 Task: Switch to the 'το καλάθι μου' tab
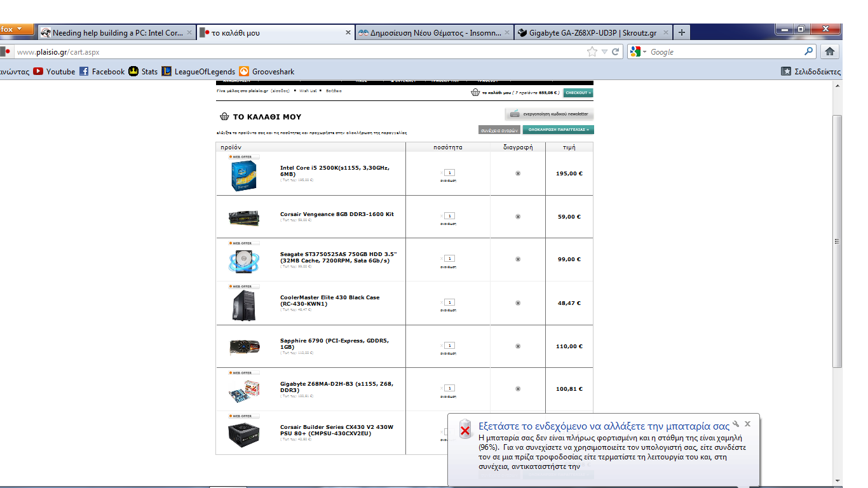coord(275,32)
